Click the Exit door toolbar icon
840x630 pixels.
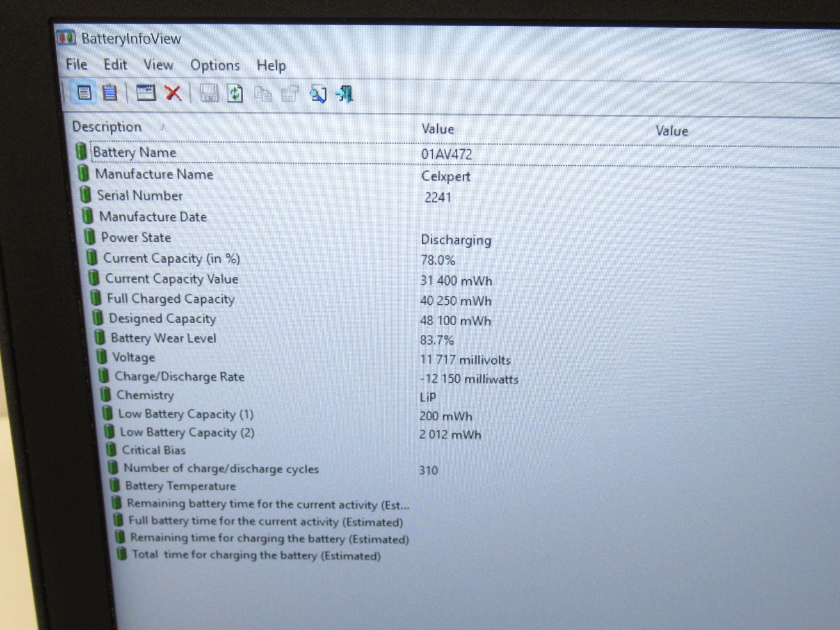pos(345,95)
